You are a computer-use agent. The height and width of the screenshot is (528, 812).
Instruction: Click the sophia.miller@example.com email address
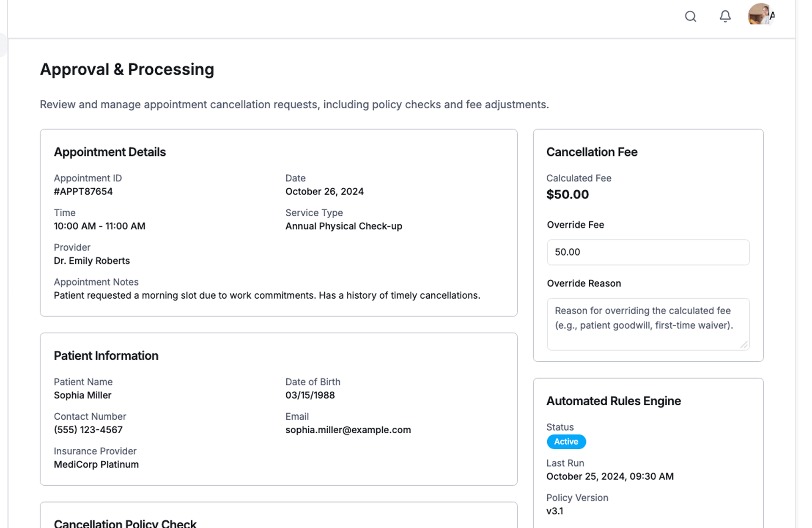click(x=348, y=430)
